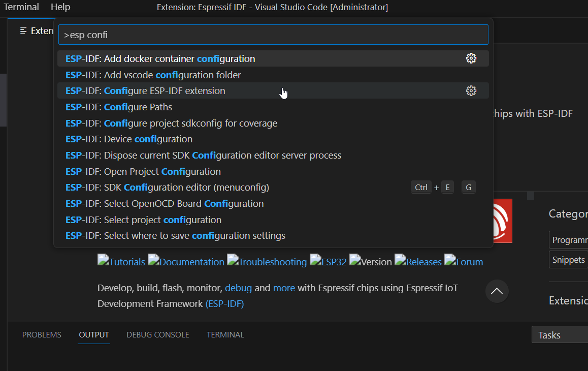588x371 pixels.
Task: Choose Configure project sdkconfig for coverage
Action: (273, 123)
